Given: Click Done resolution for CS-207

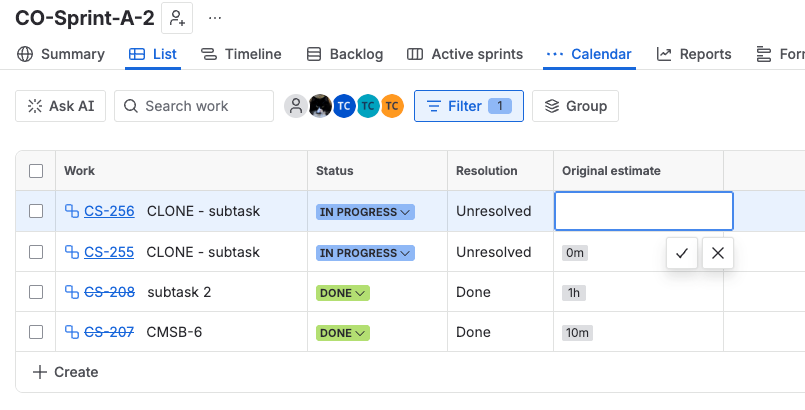Looking at the screenshot, I should pos(473,332).
